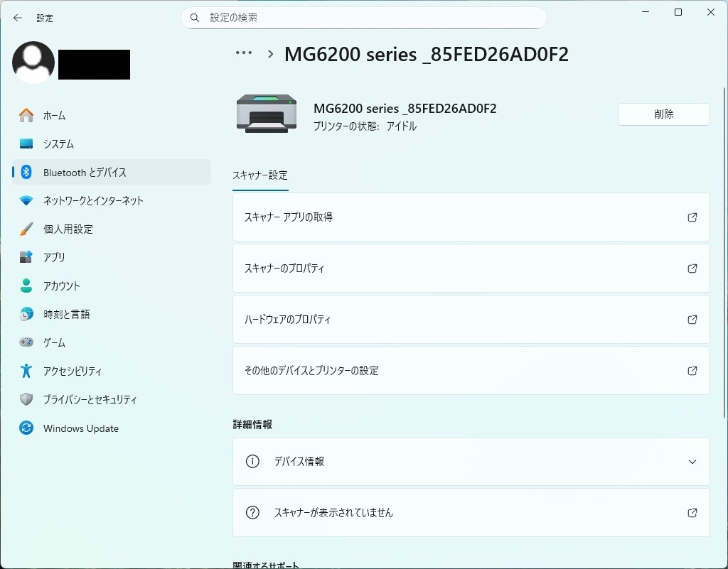
Task: Open Windows Update category
Action: [112, 428]
